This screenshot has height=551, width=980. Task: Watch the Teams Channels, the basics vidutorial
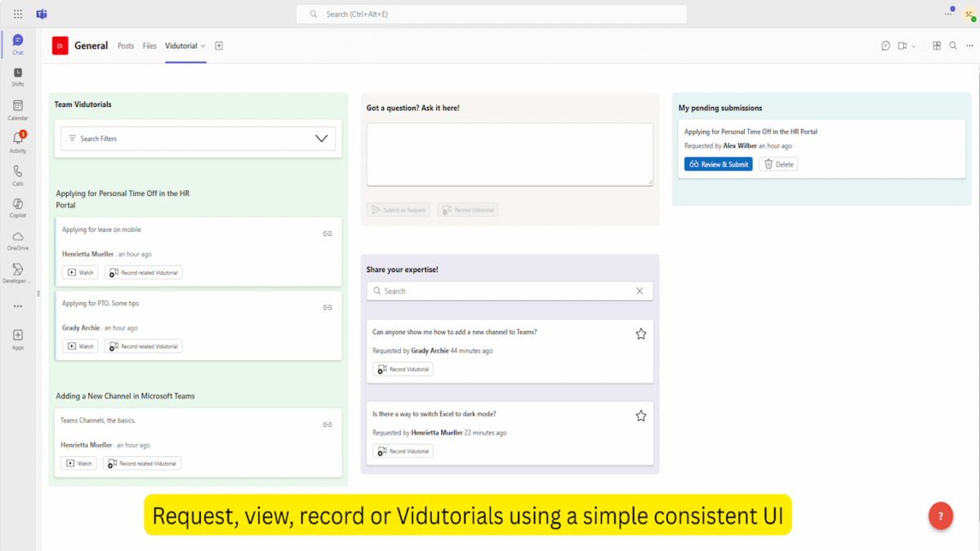click(78, 464)
